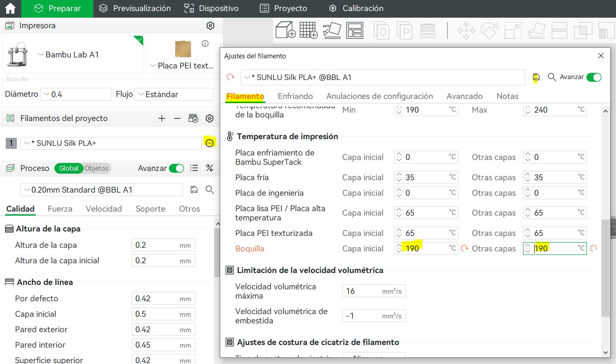Toggle Avanzar switch in filament dialog
This screenshot has width=616, height=364.
[x=593, y=77]
